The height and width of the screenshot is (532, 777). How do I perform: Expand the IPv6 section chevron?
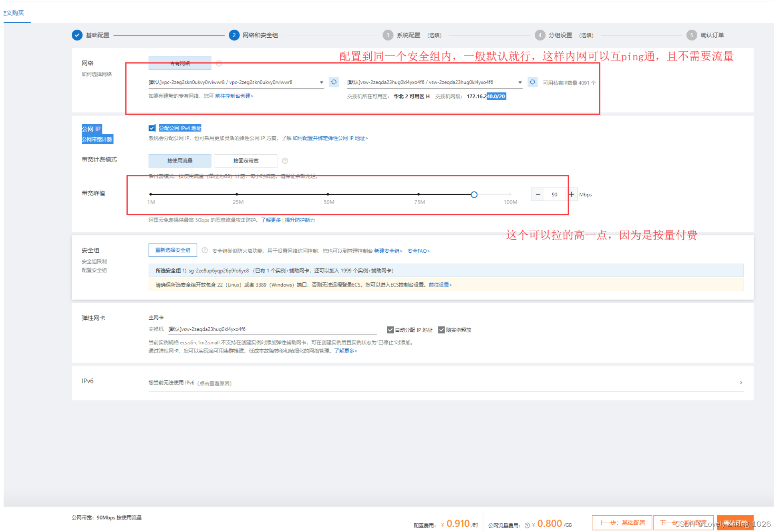coord(741,383)
